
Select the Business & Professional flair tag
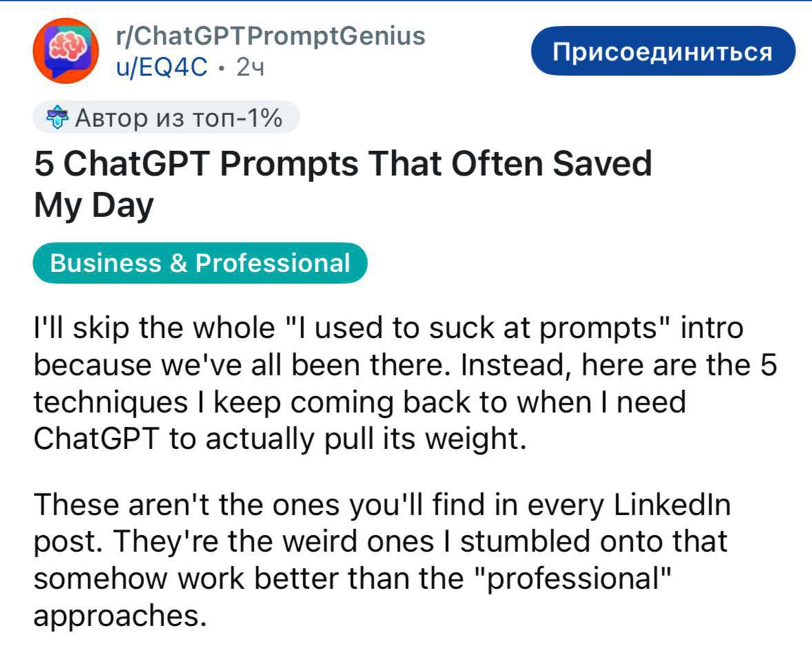click(x=200, y=263)
